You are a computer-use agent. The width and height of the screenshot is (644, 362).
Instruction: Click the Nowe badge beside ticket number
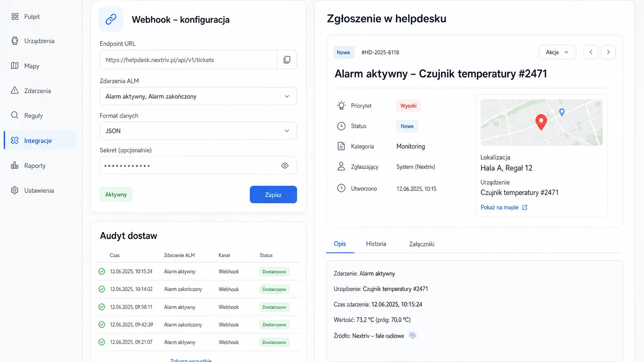click(x=343, y=52)
